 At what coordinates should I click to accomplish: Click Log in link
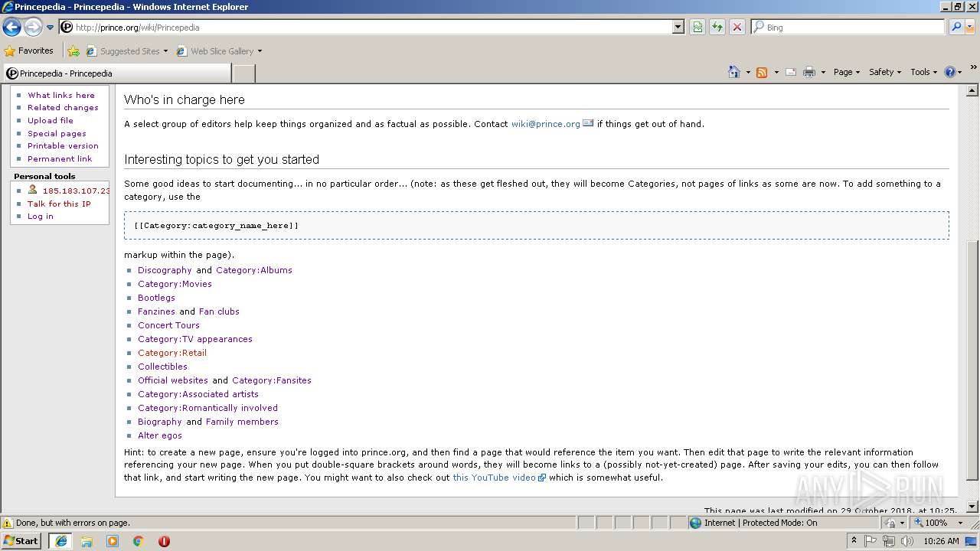(41, 216)
